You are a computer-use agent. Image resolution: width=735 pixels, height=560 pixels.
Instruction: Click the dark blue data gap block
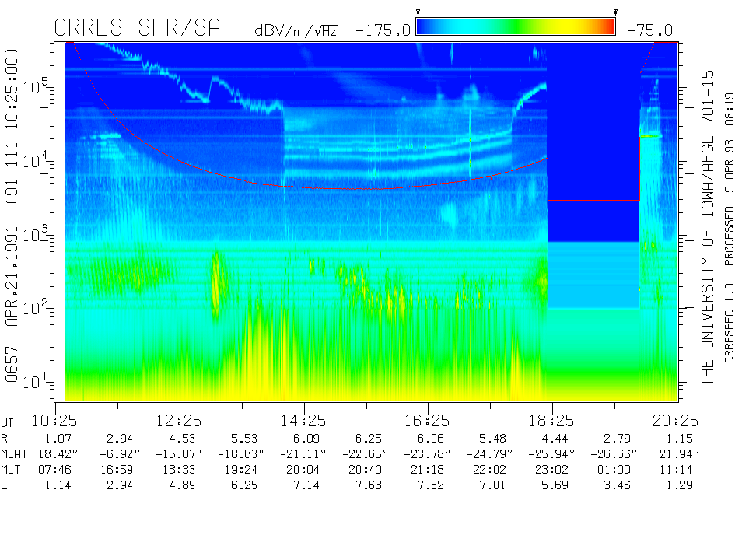(x=593, y=140)
